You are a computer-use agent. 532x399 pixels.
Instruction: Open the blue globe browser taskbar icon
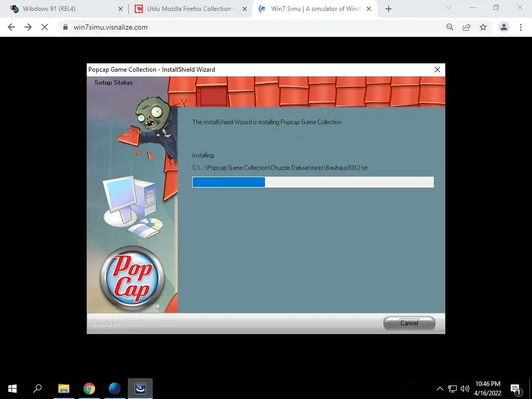[x=115, y=389]
